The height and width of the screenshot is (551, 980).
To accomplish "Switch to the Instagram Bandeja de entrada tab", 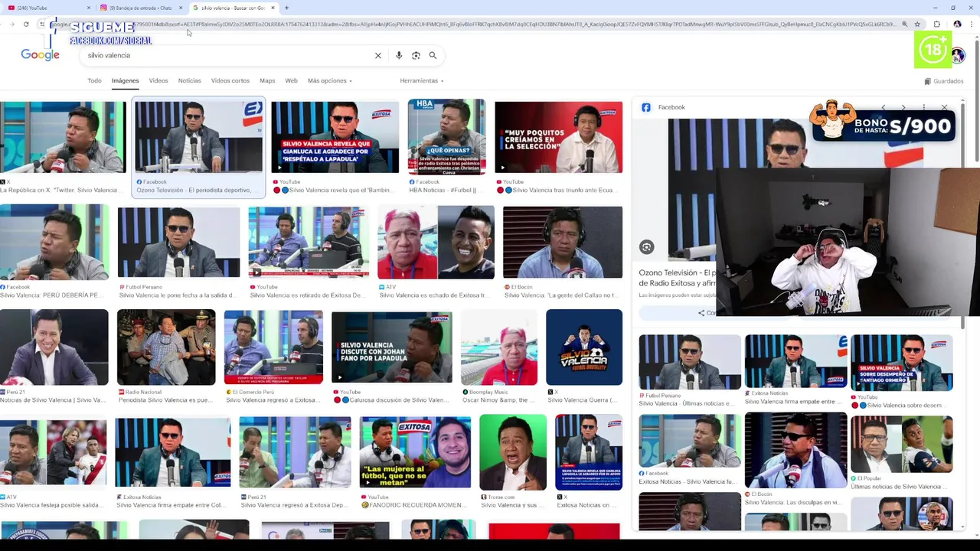I will (x=140, y=8).
